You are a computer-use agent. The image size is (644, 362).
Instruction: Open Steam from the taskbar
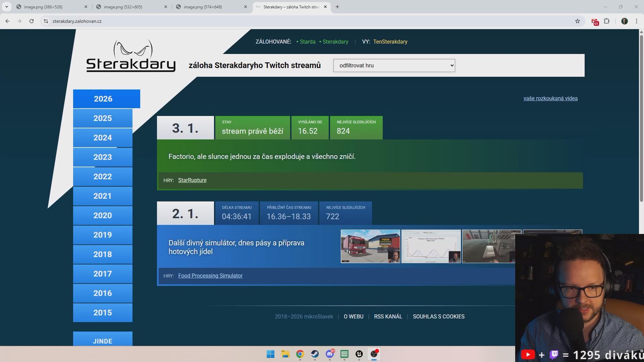[x=315, y=354]
